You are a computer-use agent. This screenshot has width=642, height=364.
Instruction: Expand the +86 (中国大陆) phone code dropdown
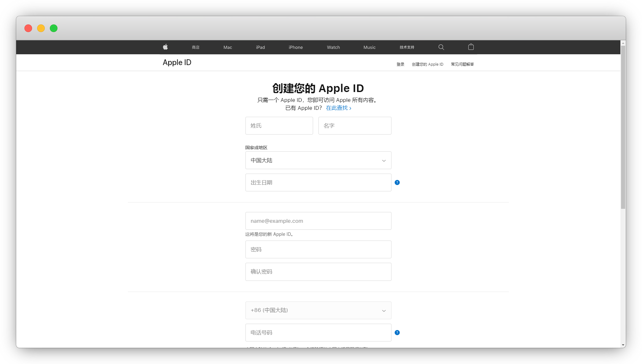coord(318,310)
